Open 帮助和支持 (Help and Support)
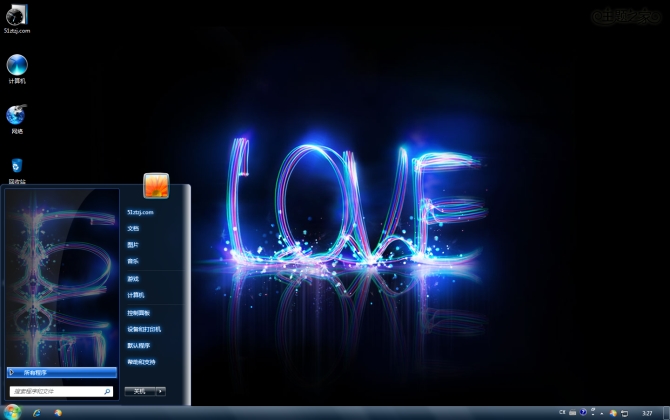The image size is (670, 420). [x=141, y=362]
